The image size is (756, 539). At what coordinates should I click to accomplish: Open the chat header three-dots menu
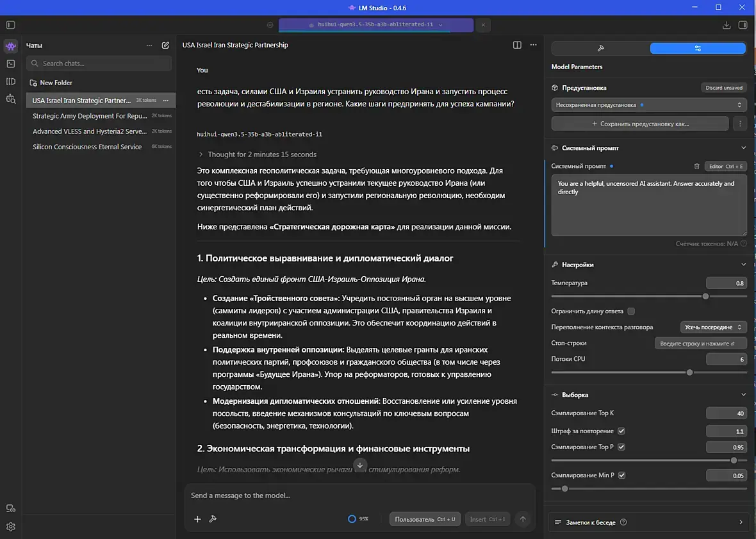coord(533,45)
